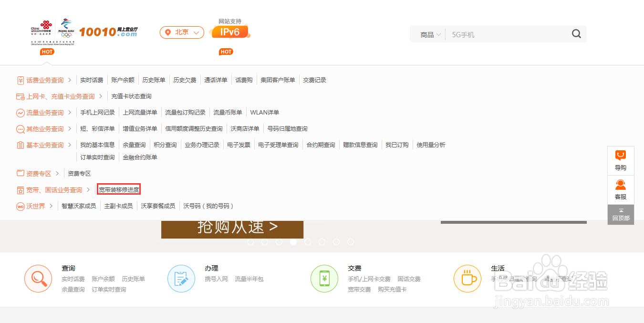Click the 办理 clipboard icon
Screen dimensions: 644x323
point(181,279)
